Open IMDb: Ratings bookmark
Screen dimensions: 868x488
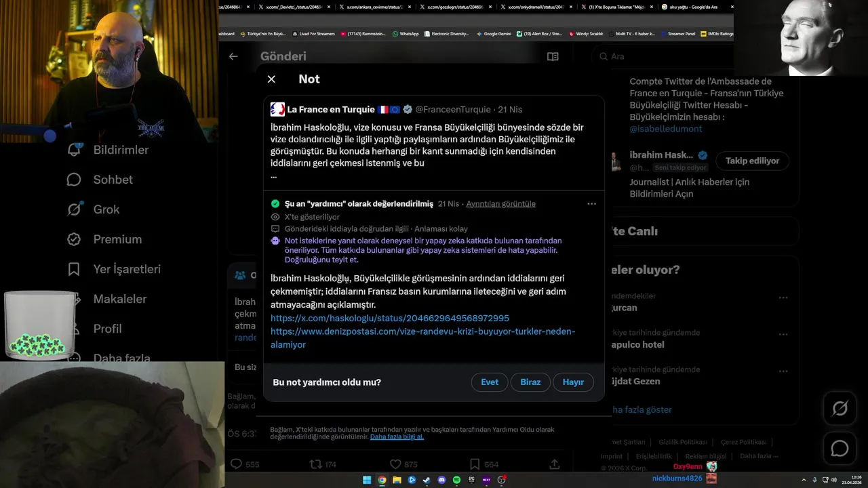pos(717,33)
